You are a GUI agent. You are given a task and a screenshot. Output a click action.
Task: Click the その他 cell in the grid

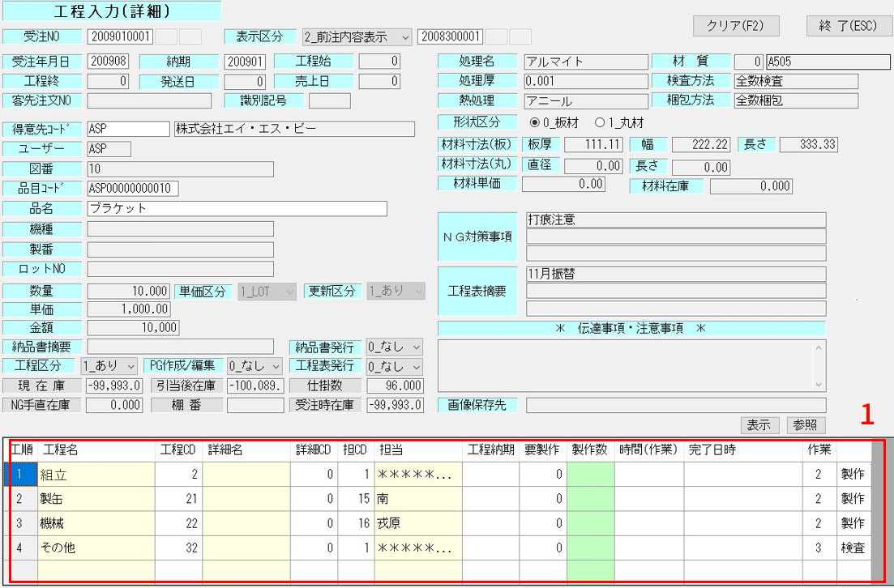point(96,548)
